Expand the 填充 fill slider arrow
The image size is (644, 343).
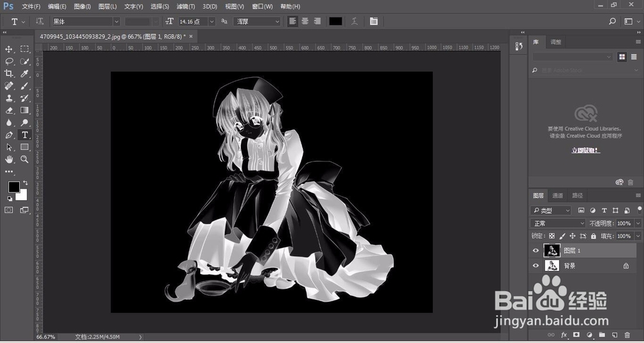point(638,236)
